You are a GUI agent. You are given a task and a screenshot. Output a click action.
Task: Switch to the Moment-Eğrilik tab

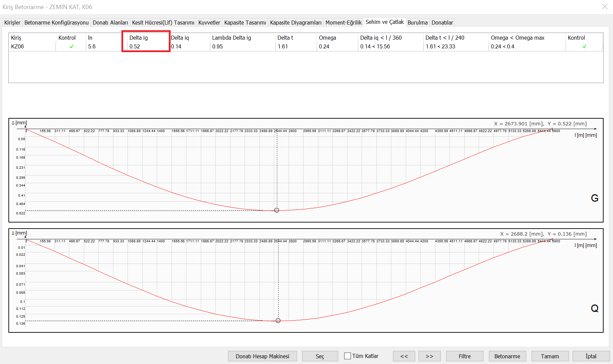(343, 23)
